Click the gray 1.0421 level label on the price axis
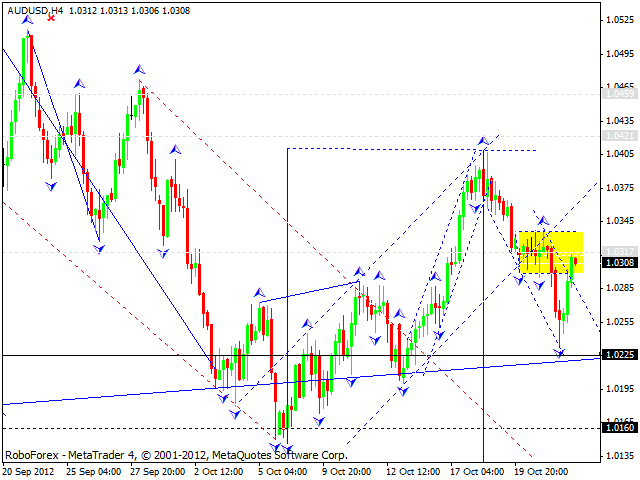640x480 pixels. 620,136
